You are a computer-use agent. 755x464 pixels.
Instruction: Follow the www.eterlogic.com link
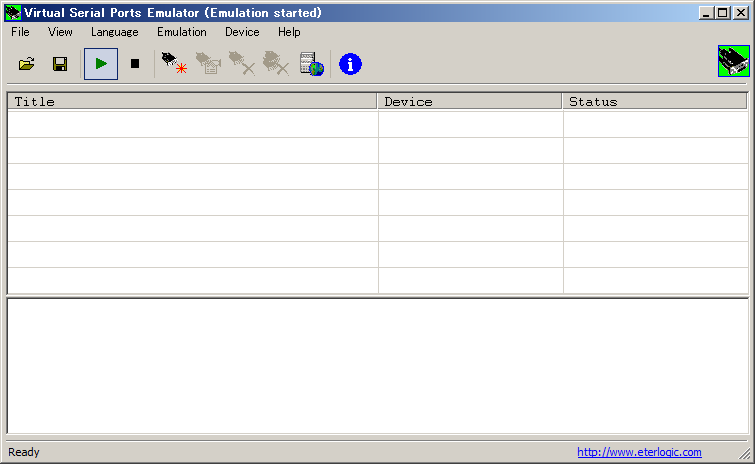[639, 452]
